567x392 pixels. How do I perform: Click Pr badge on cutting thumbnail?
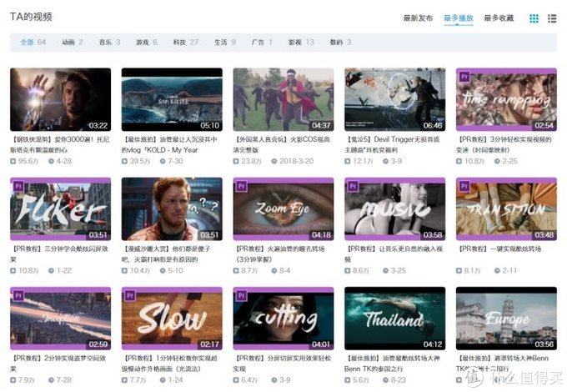pos(240,295)
